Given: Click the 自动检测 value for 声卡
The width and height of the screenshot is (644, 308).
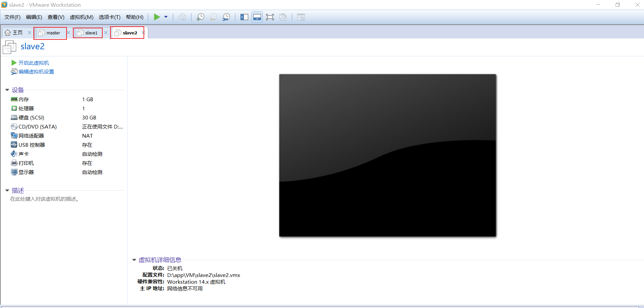Looking at the screenshot, I should point(92,154).
